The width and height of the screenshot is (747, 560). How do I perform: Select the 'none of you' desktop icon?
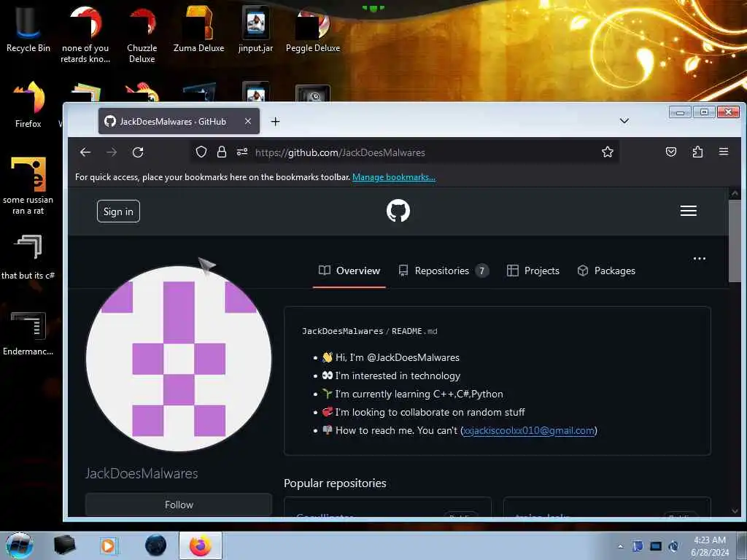(x=85, y=34)
